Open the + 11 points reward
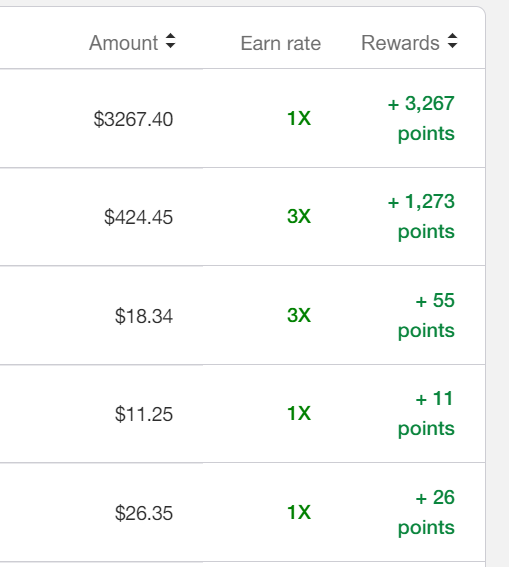 click(426, 413)
